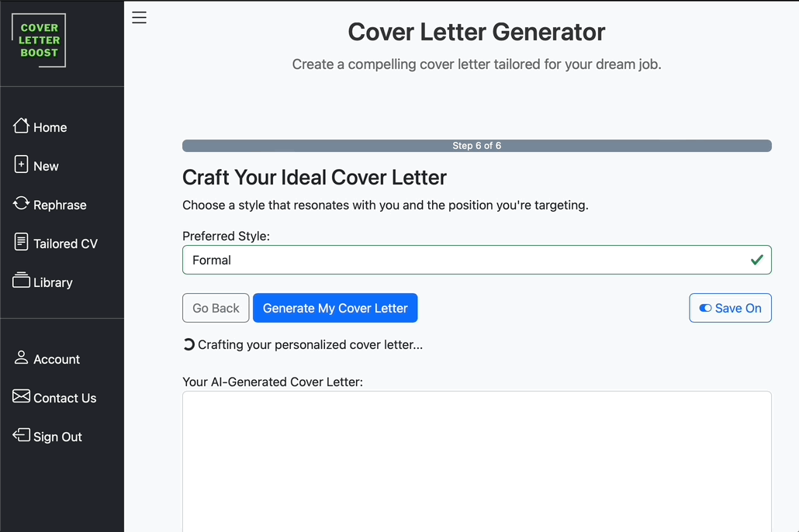799x532 pixels.
Task: Click Generate My Cover Letter button
Action: point(335,308)
